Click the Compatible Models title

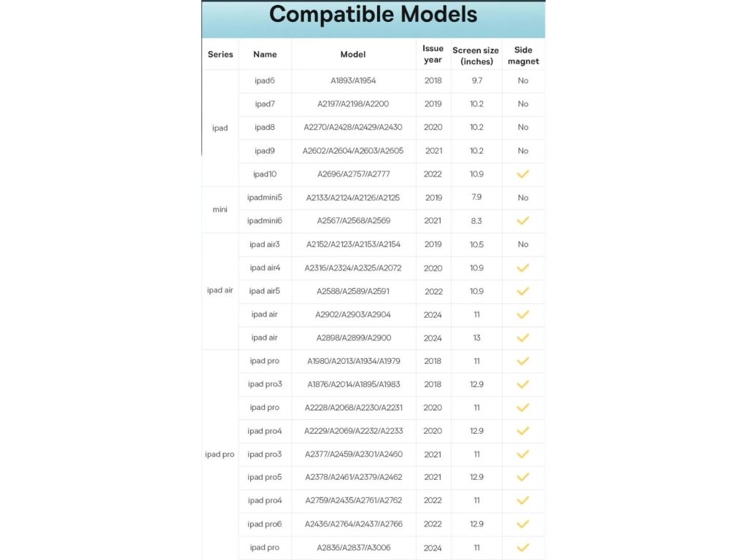point(373,15)
